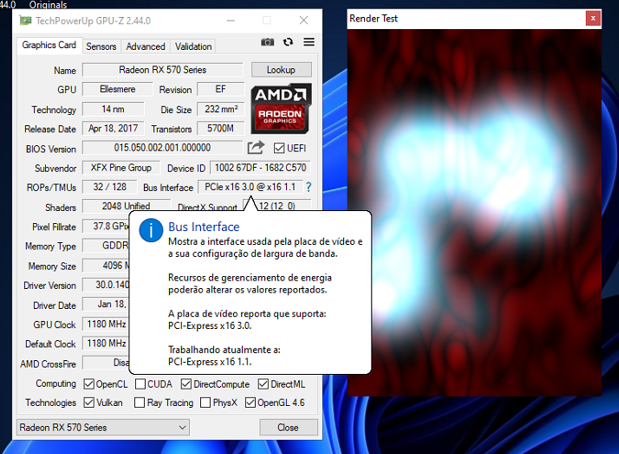Image resolution: width=619 pixels, height=454 pixels.
Task: Toggle the OpenGL 4.6 checkbox
Action: click(x=250, y=403)
